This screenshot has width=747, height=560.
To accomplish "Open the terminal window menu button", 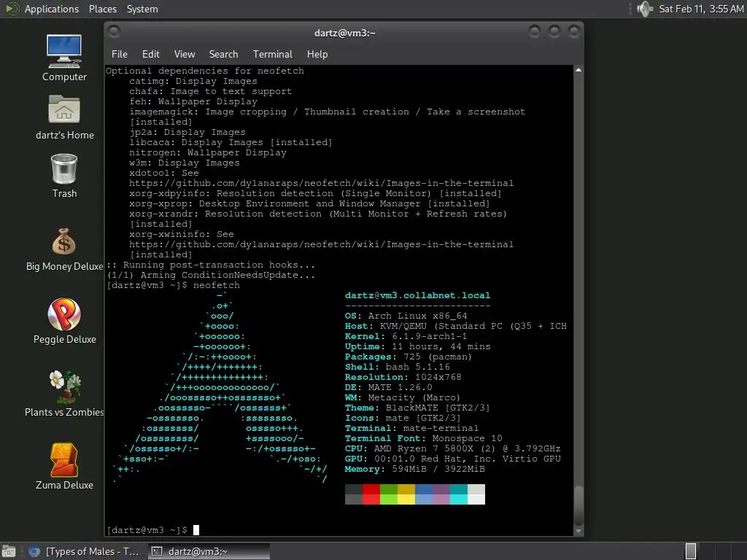I will tap(114, 32).
